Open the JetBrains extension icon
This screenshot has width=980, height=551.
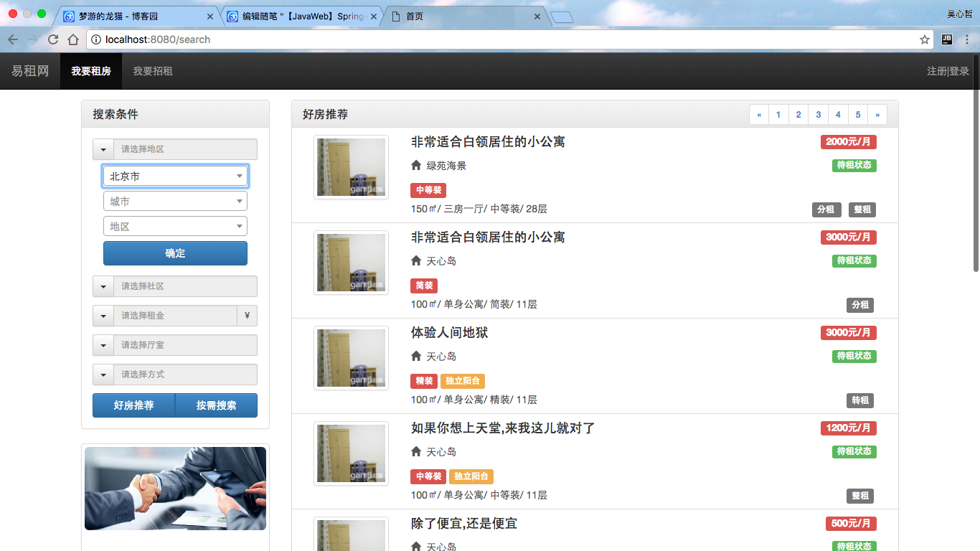(947, 39)
